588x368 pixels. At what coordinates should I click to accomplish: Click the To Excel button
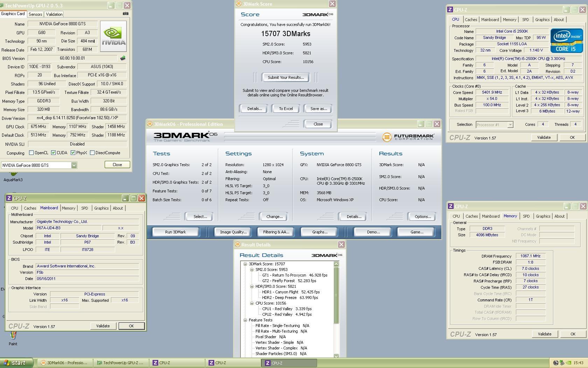click(x=286, y=109)
